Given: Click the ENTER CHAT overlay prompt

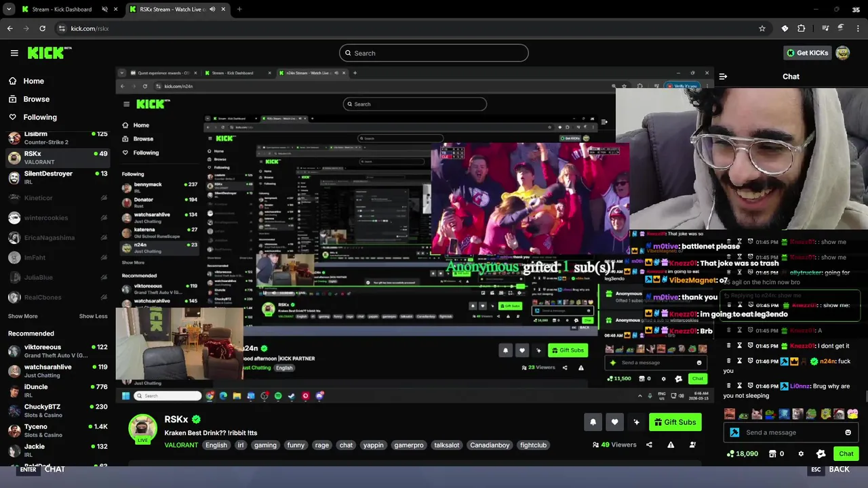Looking at the screenshot, I should coord(42,470).
